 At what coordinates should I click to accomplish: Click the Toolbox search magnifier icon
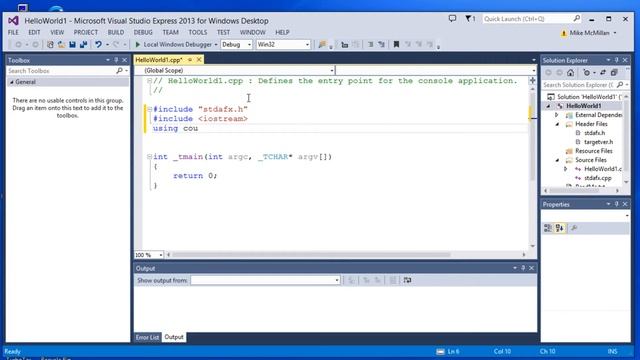(119, 71)
